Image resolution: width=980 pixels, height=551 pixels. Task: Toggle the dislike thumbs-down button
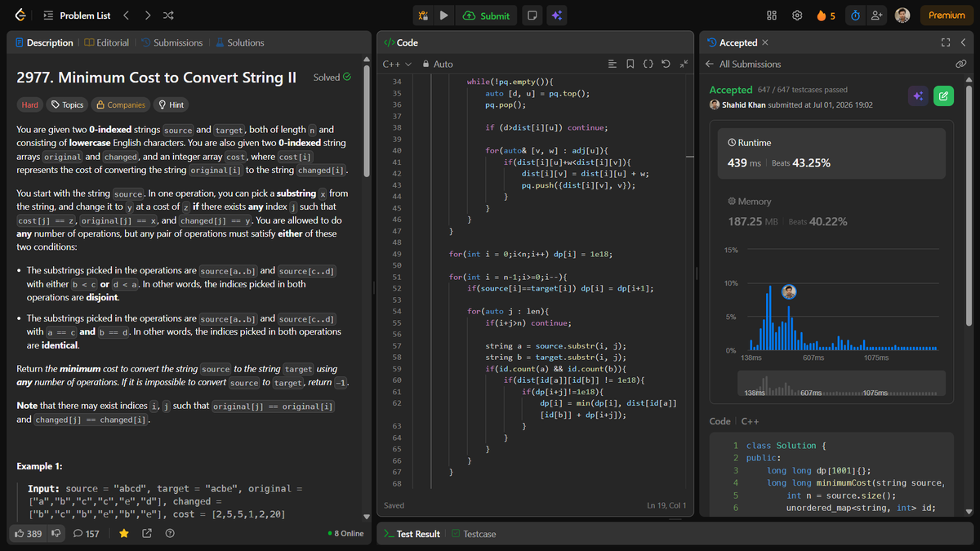[56, 533]
